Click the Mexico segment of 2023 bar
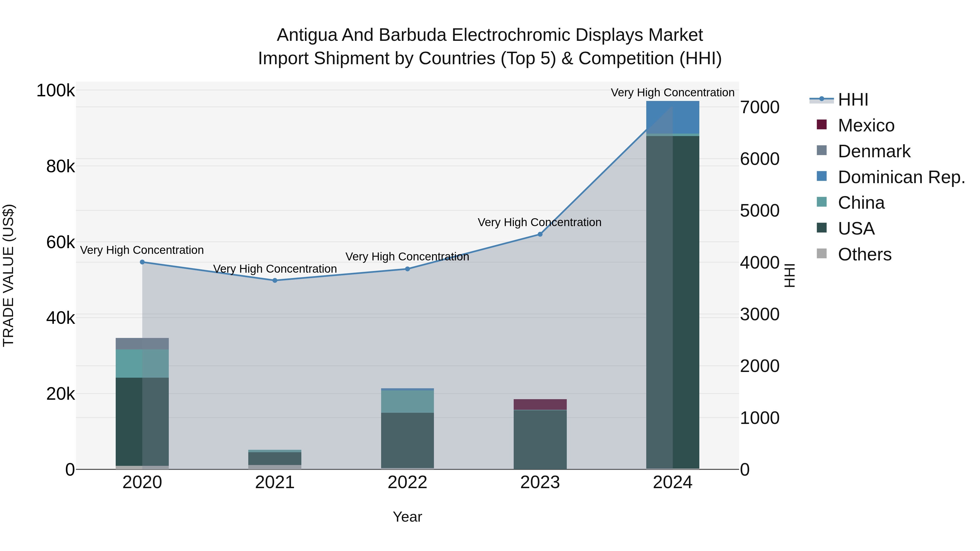980x551 pixels. point(540,405)
